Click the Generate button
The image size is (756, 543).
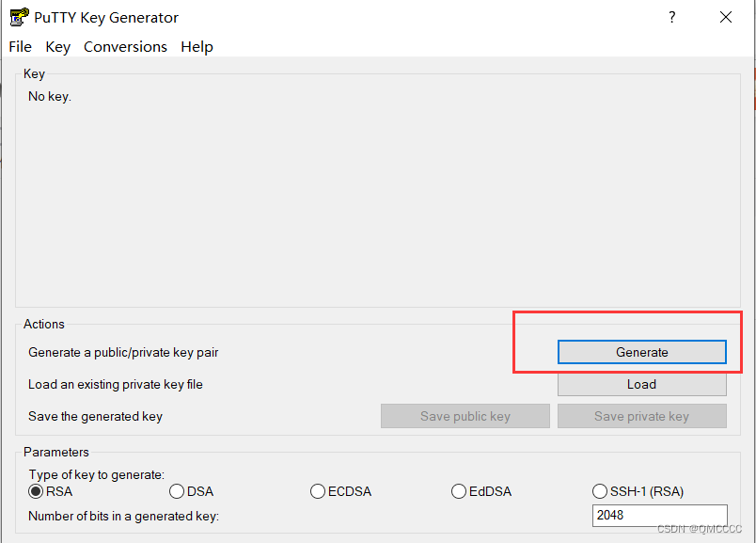[x=641, y=352]
